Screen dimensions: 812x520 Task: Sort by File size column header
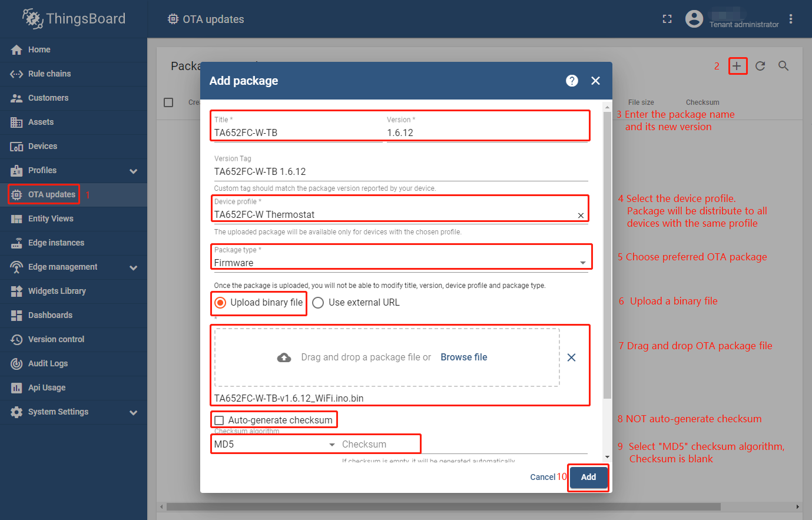click(x=641, y=102)
